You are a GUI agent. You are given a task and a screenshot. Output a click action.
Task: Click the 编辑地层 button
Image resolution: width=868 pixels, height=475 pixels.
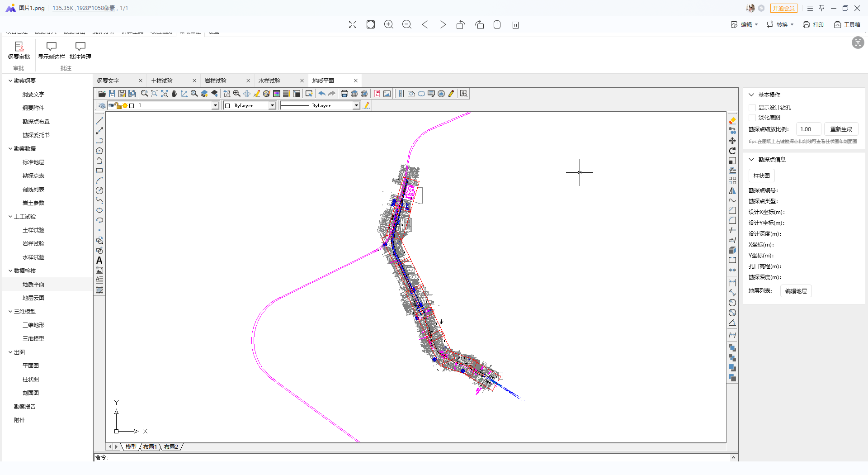click(x=796, y=291)
